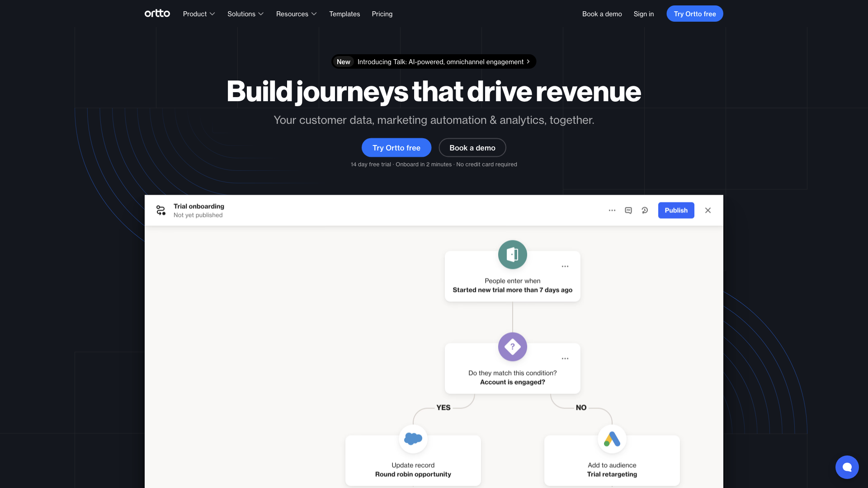Click the Publish journey button
Viewport: 868px width, 488px height.
[x=676, y=210]
